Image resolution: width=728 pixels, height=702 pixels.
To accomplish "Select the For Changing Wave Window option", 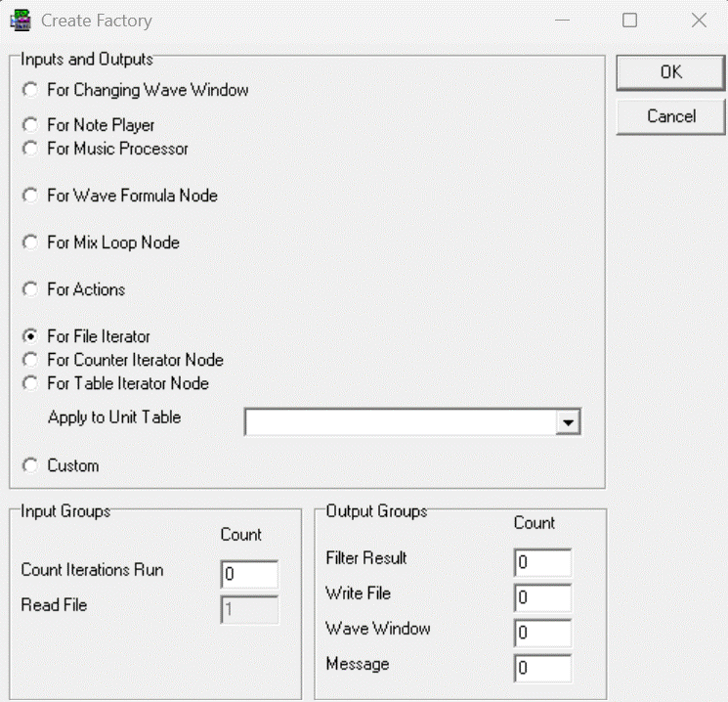I will pos(30,90).
